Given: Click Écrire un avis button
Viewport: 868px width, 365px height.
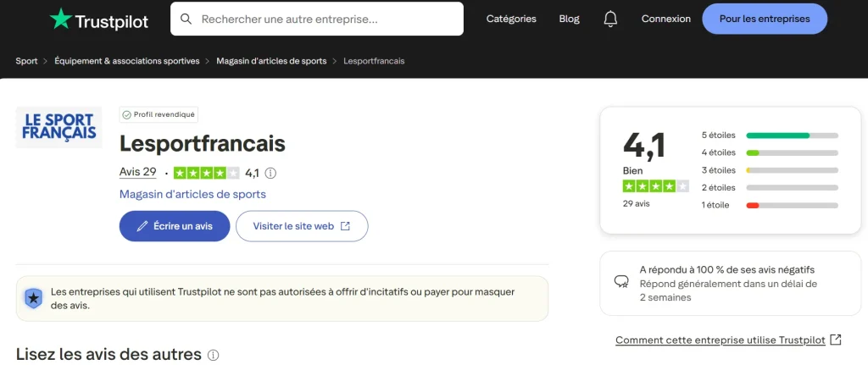Looking at the screenshot, I should click(175, 225).
